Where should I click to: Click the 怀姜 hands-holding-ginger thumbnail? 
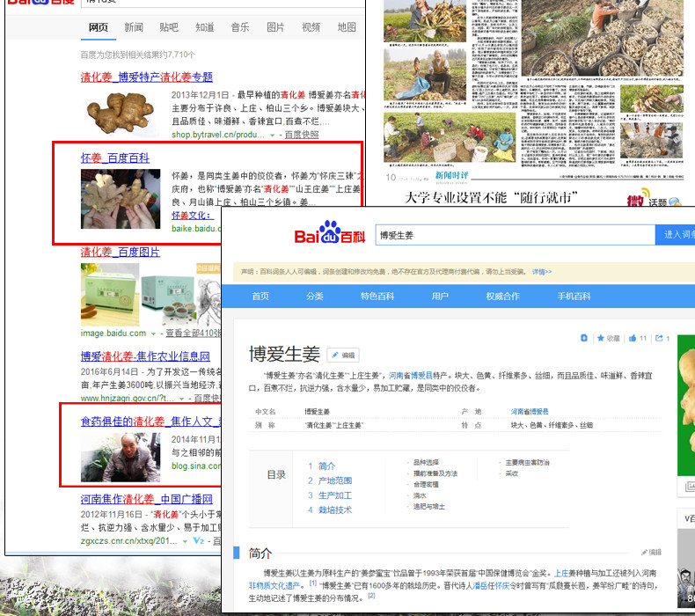(x=121, y=199)
